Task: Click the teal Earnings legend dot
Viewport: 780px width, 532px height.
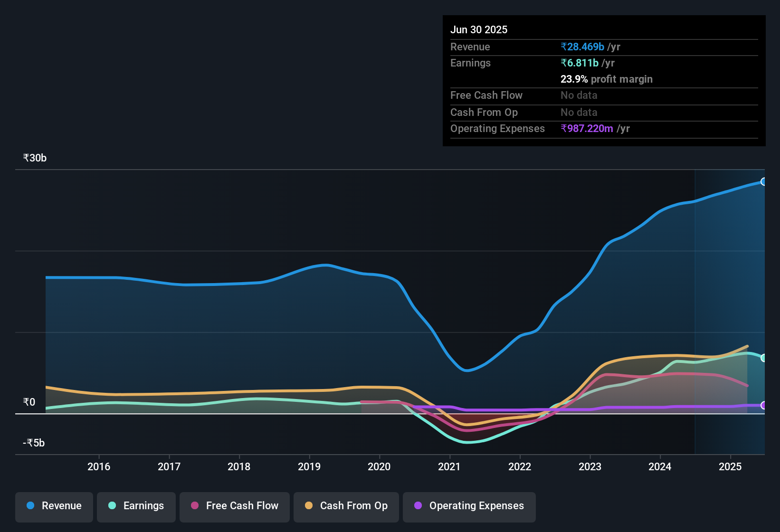Action: pos(112,506)
